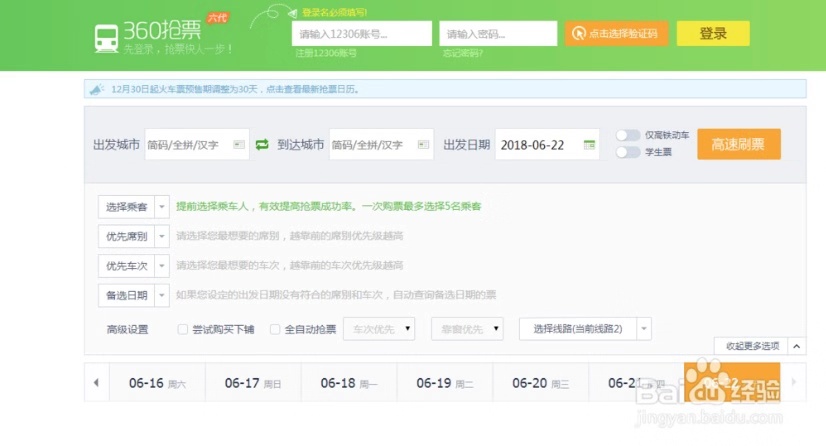Select the 06-18 周一 date tab
Viewport: 826px width, 446px height.
click(349, 383)
